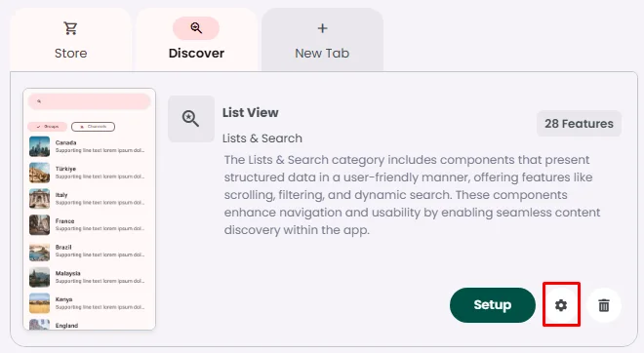Click the plus icon on New Tab
The width and height of the screenshot is (644, 353).
pos(322,28)
